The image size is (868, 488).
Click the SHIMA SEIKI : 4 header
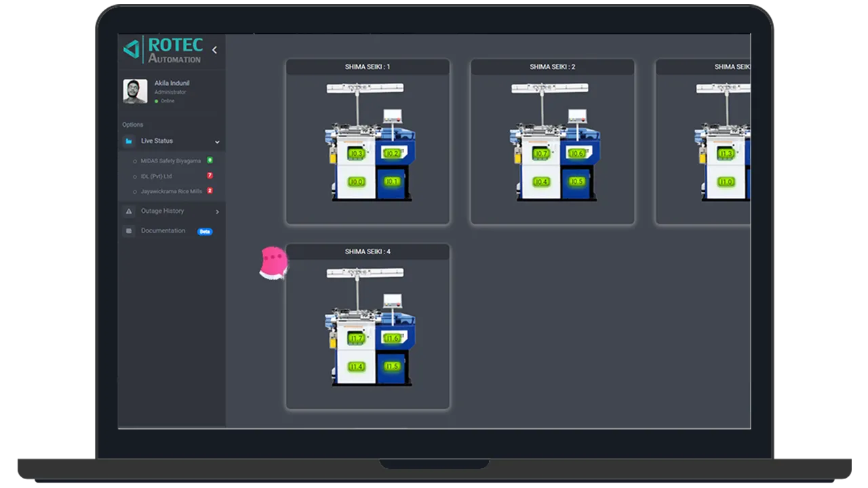coord(368,252)
